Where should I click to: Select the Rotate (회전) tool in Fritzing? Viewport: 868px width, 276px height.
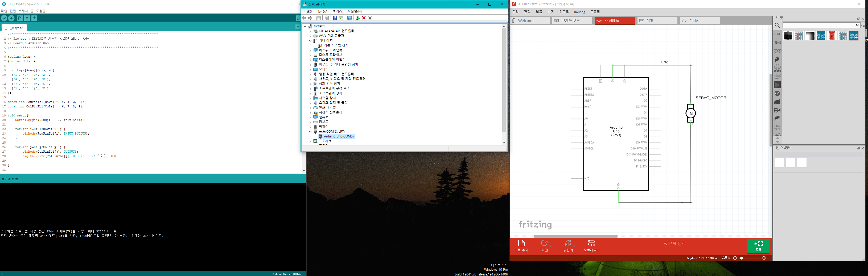[545, 246]
